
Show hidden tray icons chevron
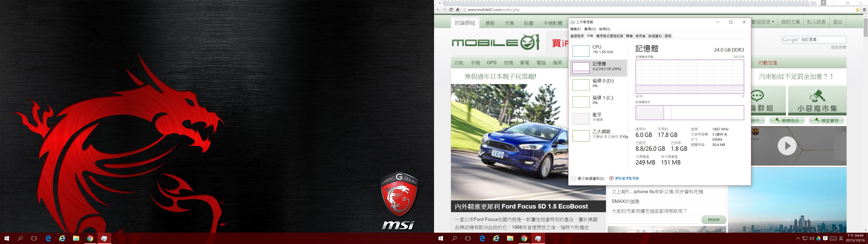pos(798,238)
